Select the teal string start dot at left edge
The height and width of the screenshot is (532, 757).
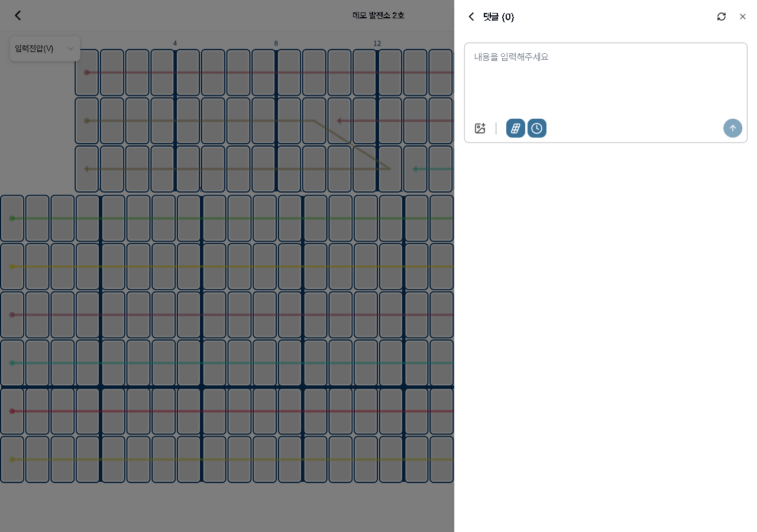pyautogui.click(x=12, y=363)
